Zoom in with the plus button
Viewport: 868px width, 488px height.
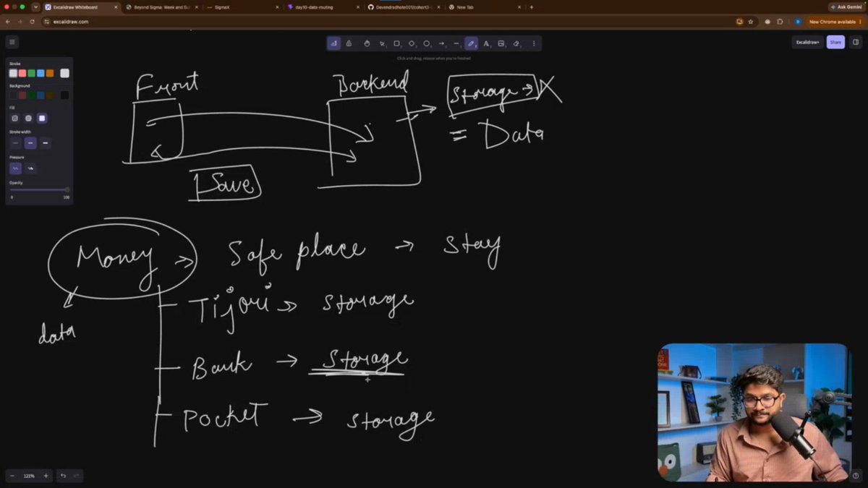pyautogui.click(x=46, y=476)
